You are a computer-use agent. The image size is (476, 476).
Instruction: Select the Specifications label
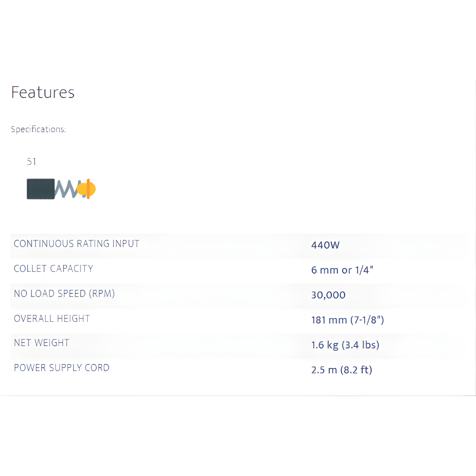(38, 129)
